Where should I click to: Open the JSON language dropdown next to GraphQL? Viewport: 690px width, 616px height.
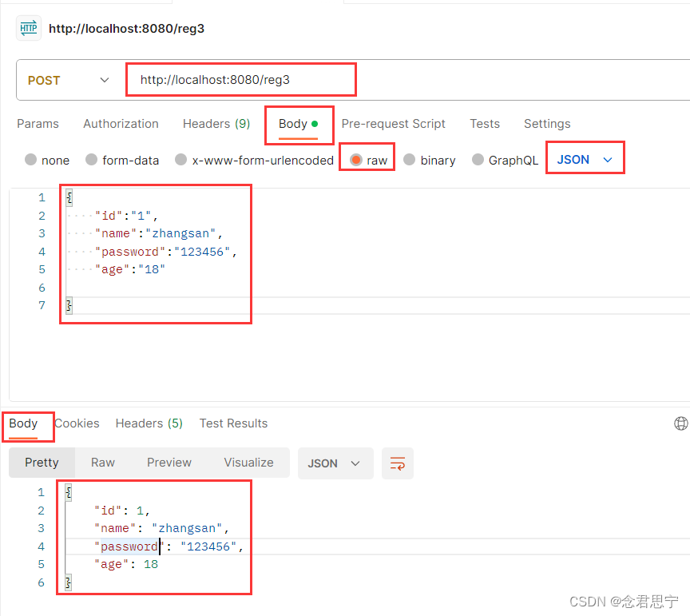click(x=585, y=157)
